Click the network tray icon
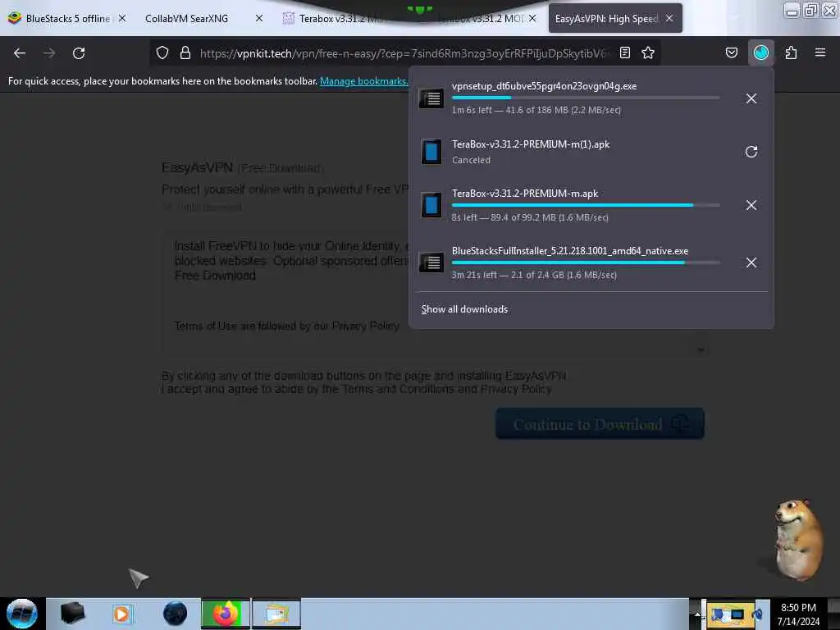Screen dimensions: 840x630 [737, 614]
